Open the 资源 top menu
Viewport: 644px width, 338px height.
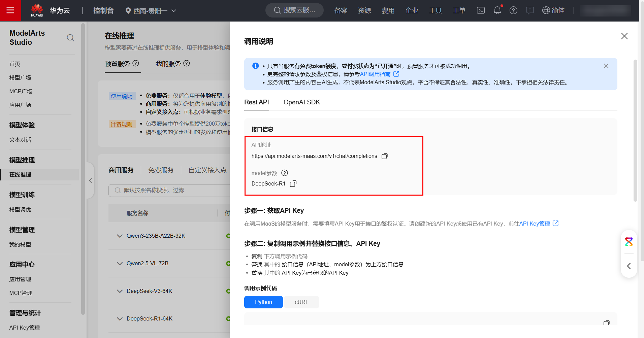364,10
